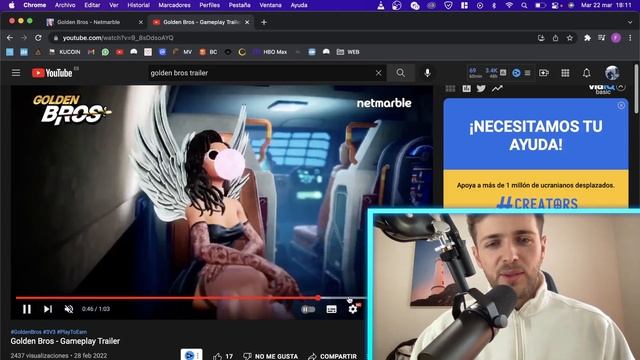640x360 pixels.
Task: Expand Chrome tab search chevron
Action: coord(630,22)
